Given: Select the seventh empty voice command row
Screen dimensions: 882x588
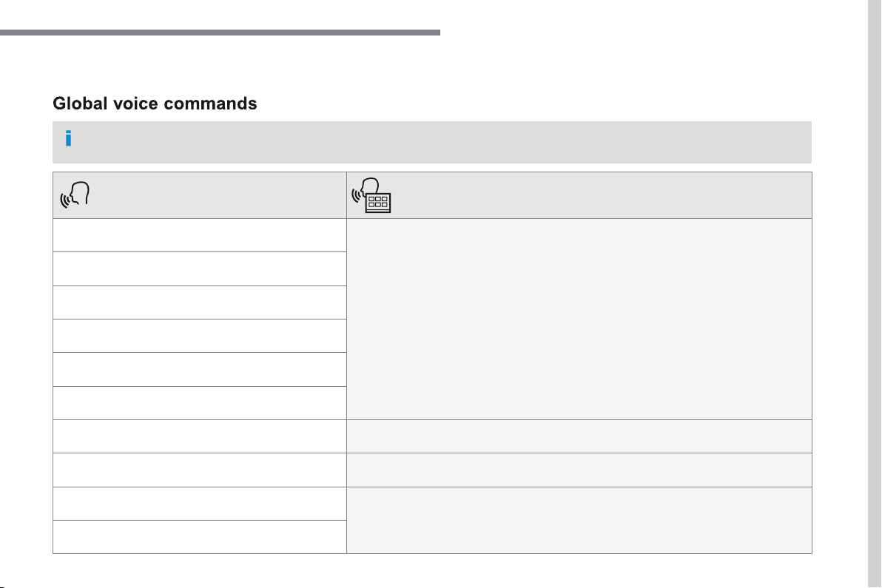Looking at the screenshot, I should pos(200,436).
